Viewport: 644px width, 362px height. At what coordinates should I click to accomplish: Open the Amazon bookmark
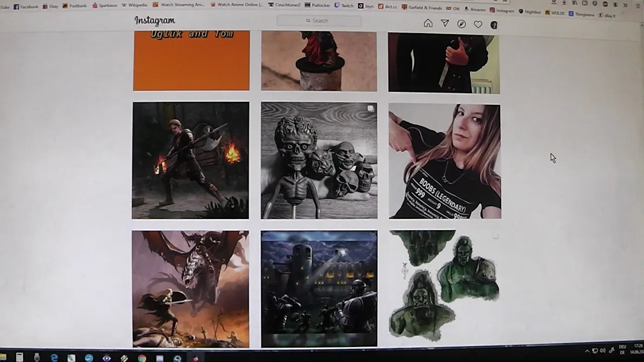pyautogui.click(x=474, y=10)
